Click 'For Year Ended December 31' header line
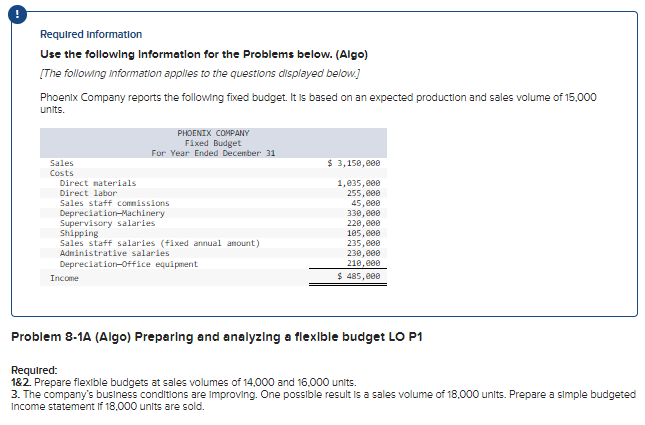 [213, 153]
